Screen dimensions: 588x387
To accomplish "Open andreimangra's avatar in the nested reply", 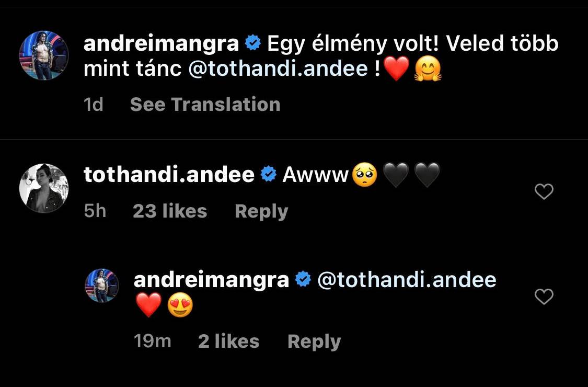I will pos(102,285).
